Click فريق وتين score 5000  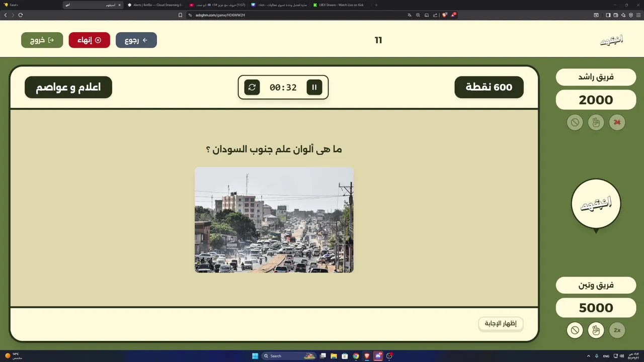pos(596,308)
